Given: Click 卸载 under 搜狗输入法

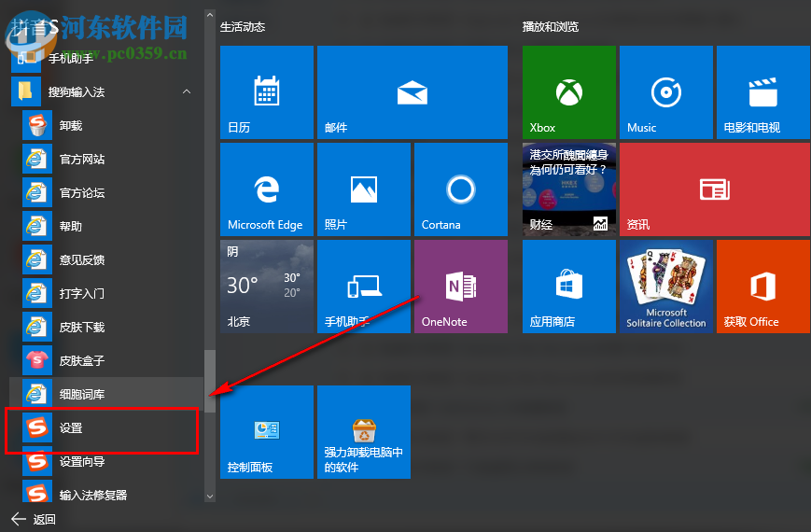Looking at the screenshot, I should pyautogui.click(x=106, y=125).
